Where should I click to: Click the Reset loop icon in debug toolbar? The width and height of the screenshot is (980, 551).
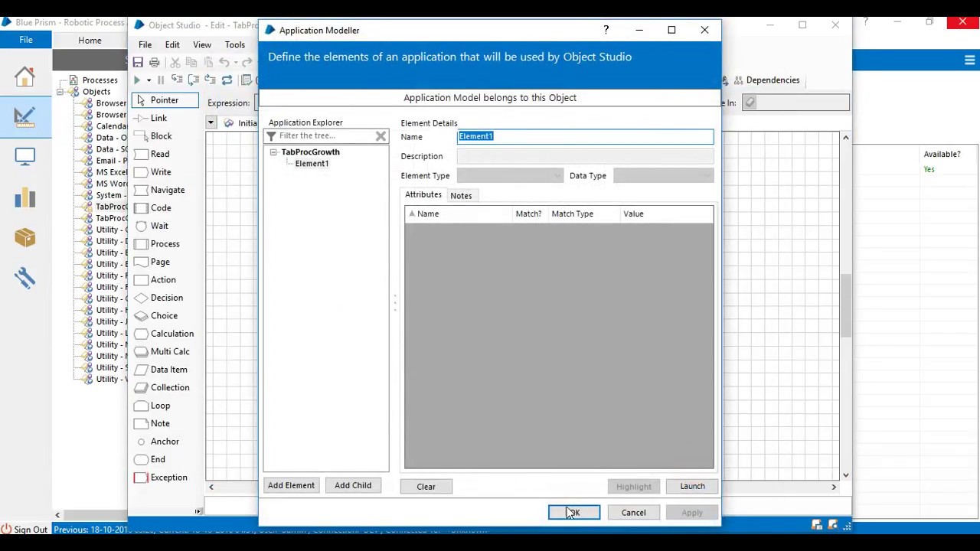pyautogui.click(x=227, y=80)
